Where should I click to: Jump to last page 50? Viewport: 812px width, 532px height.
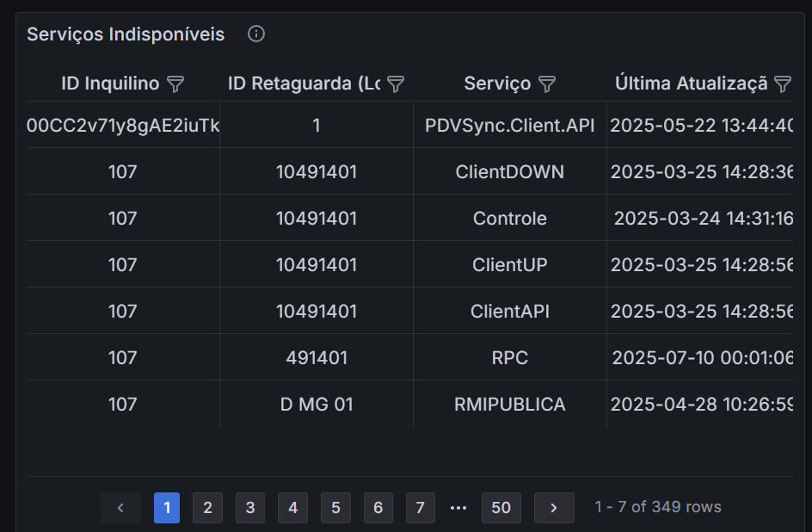501,508
